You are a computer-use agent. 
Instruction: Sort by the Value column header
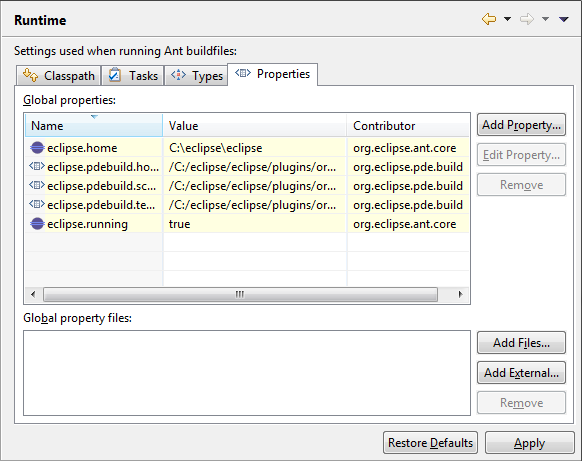coord(255,125)
